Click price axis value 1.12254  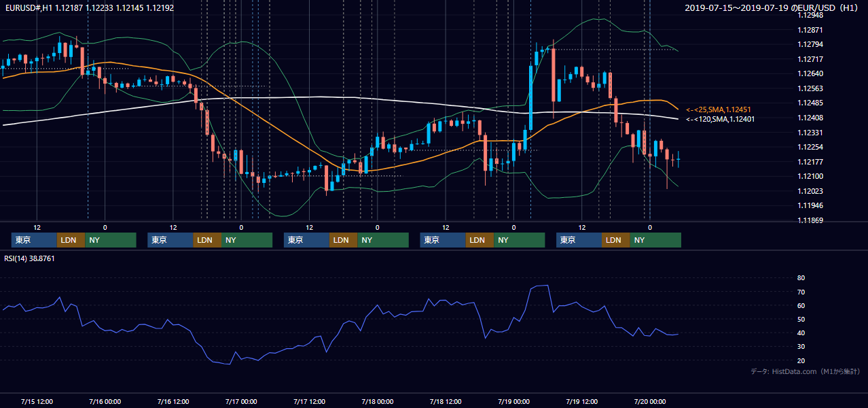click(810, 147)
